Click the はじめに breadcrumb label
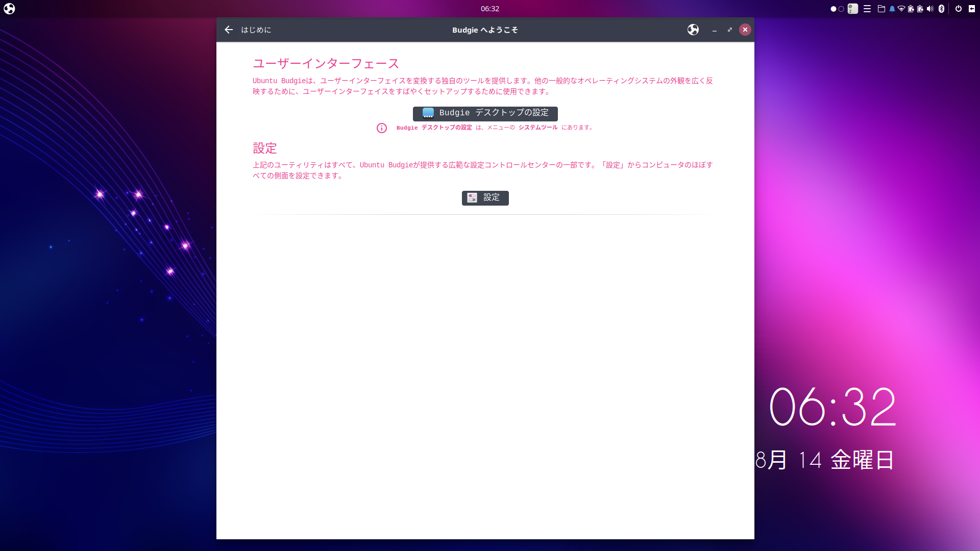The height and width of the screenshot is (551, 980). point(256,30)
